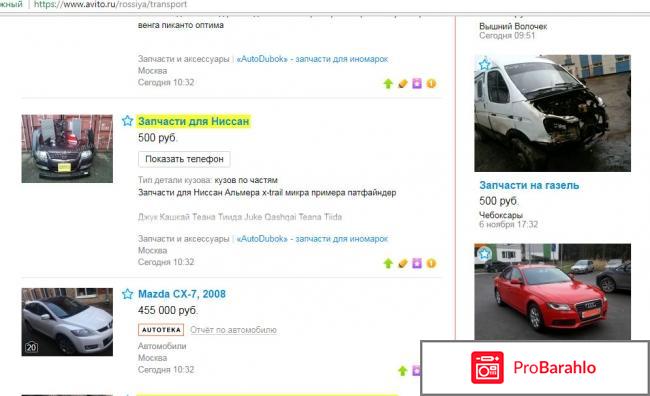Open the 'Запчасти для Ниссан' listing title
This screenshot has width=650, height=396.
pos(194,121)
